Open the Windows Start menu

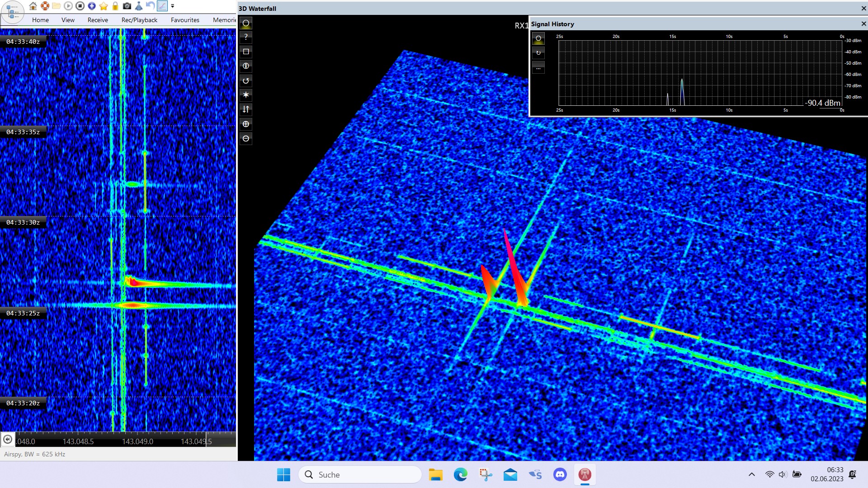point(283,475)
